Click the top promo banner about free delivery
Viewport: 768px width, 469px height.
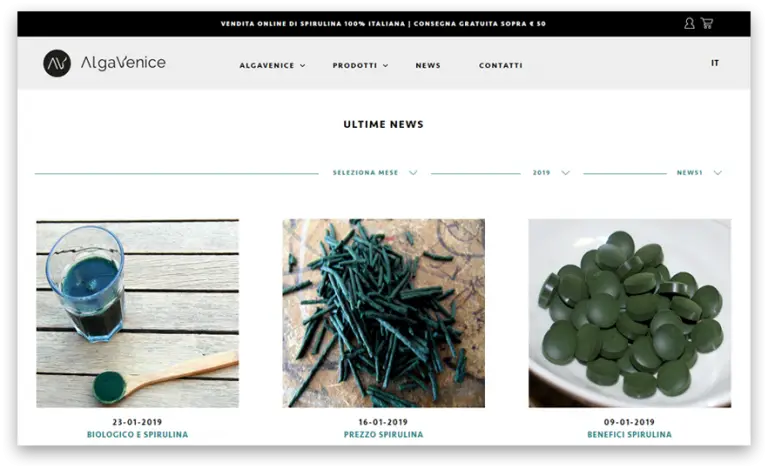(x=383, y=23)
